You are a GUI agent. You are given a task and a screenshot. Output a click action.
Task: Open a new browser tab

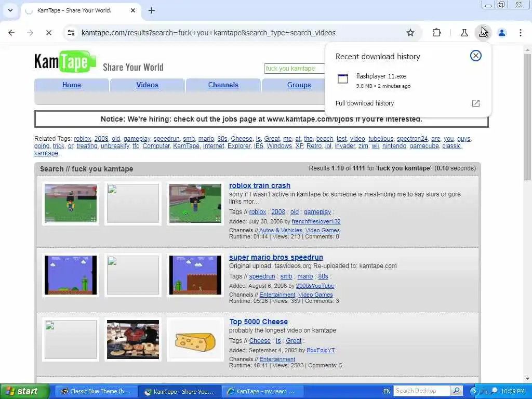[152, 10]
